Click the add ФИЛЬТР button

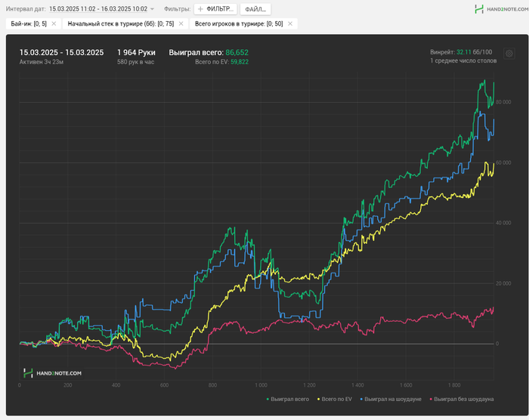(x=215, y=9)
